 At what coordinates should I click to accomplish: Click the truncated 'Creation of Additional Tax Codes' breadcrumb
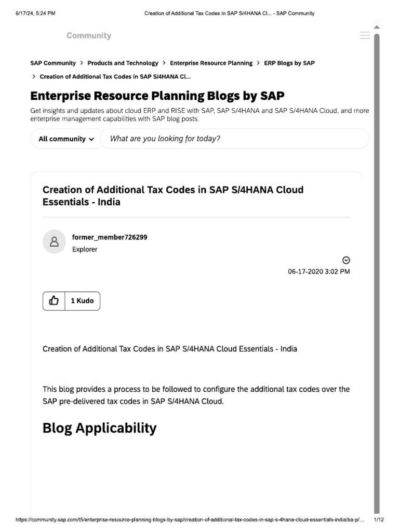115,77
